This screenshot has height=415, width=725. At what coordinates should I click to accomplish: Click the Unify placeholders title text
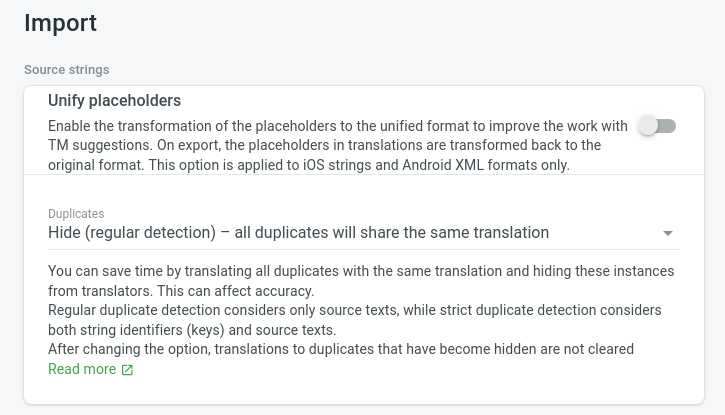point(114,100)
